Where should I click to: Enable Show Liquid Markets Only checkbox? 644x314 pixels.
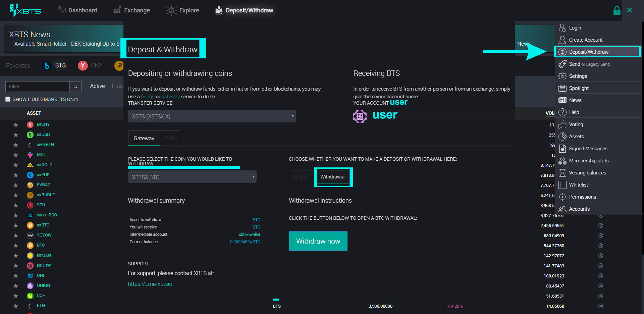[x=8, y=99]
